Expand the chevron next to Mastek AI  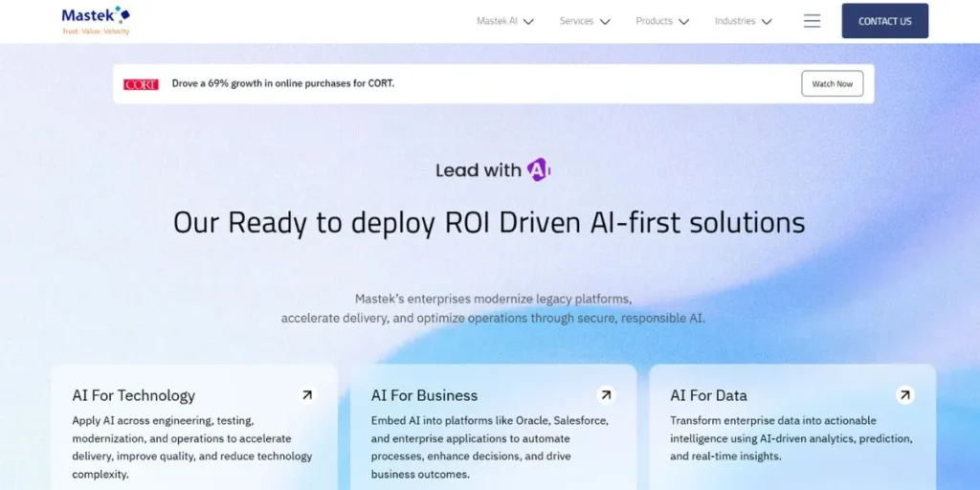tap(528, 22)
